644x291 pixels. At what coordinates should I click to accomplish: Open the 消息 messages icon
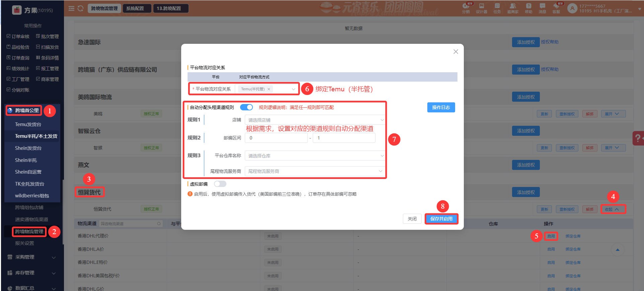pyautogui.click(x=542, y=7)
